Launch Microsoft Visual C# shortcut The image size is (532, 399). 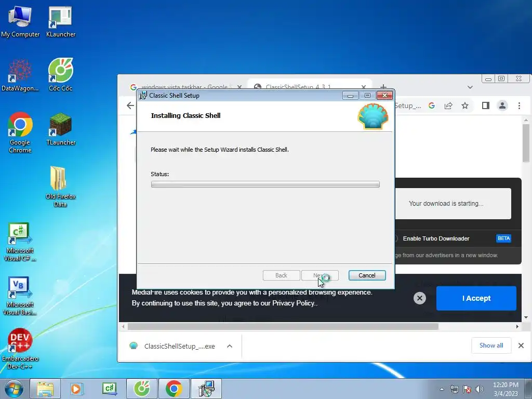(20, 242)
